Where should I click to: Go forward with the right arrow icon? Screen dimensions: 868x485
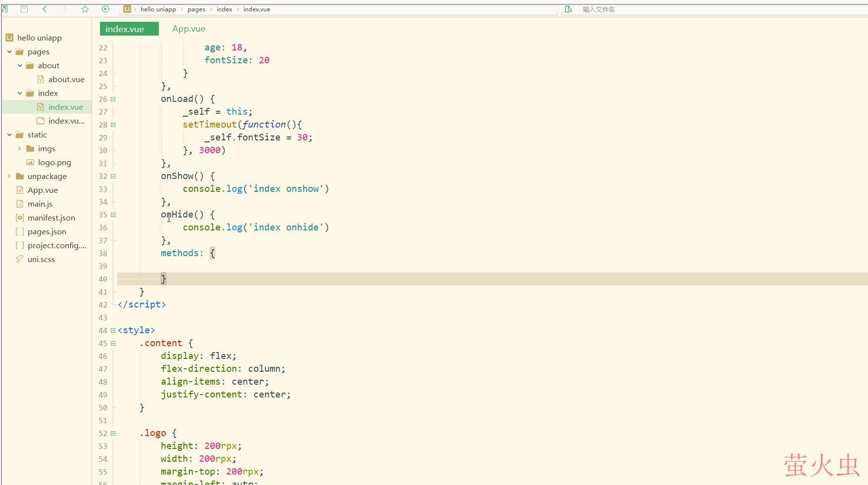[64, 9]
